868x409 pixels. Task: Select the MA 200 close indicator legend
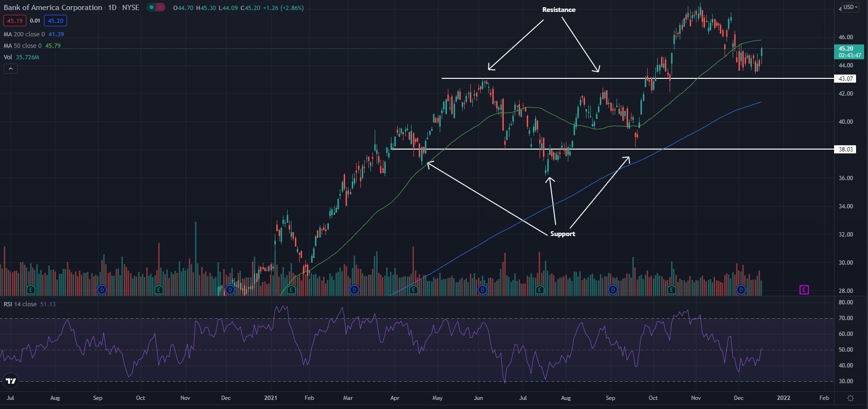click(x=33, y=34)
